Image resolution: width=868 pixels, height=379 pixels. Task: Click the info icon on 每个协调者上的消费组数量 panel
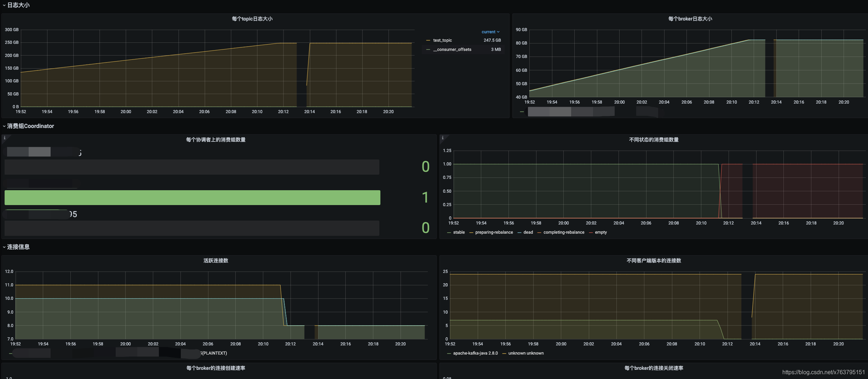(5, 138)
